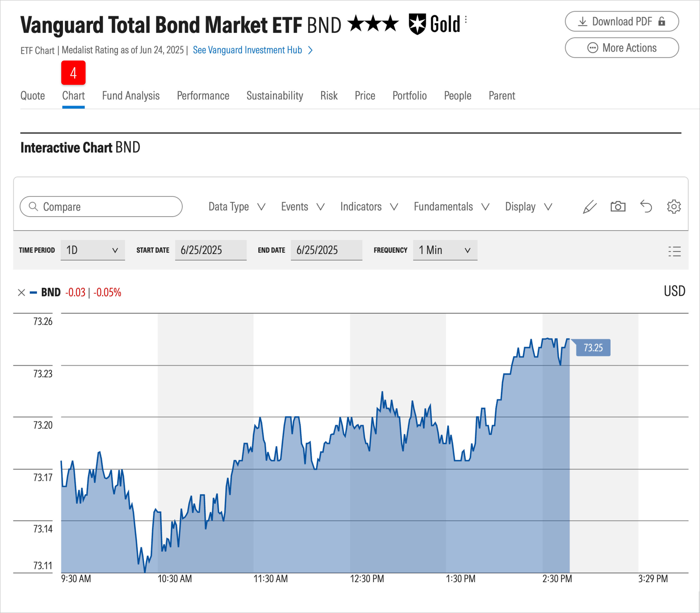Toggle the legend list icon
The width and height of the screenshot is (700, 613).
pos(674,251)
